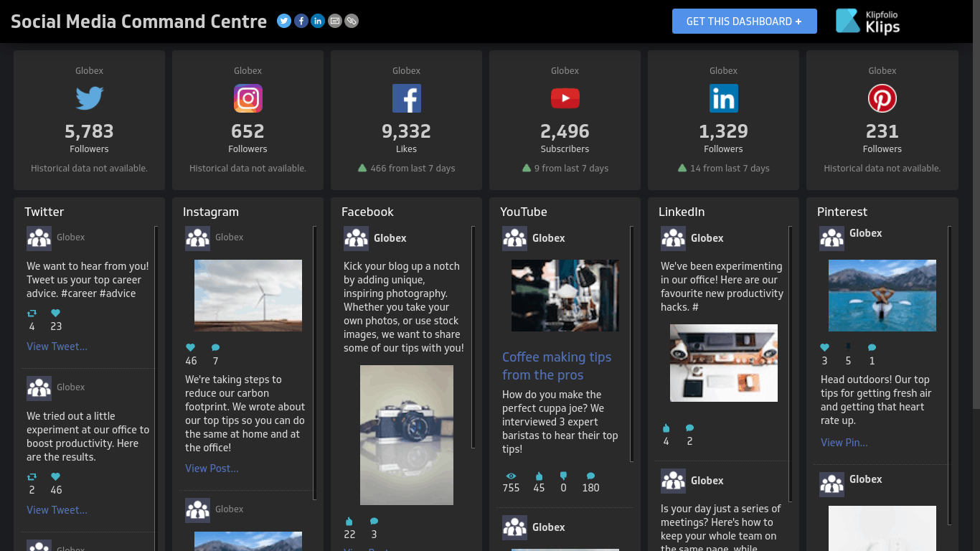Click the 'Pinterest' feed panel heading
This screenshot has width=980, height=551.
coord(842,212)
